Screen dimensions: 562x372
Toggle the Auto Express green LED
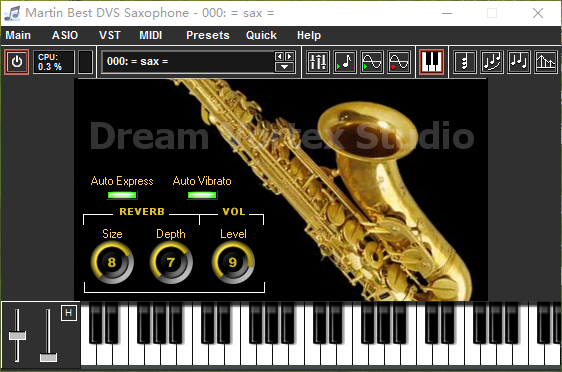coord(122,195)
